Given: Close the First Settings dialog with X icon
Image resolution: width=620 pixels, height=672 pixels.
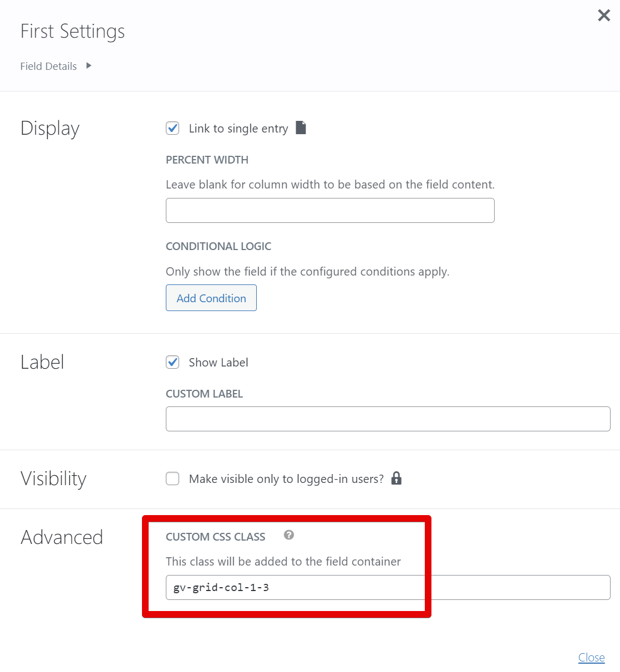Looking at the screenshot, I should pyautogui.click(x=604, y=16).
